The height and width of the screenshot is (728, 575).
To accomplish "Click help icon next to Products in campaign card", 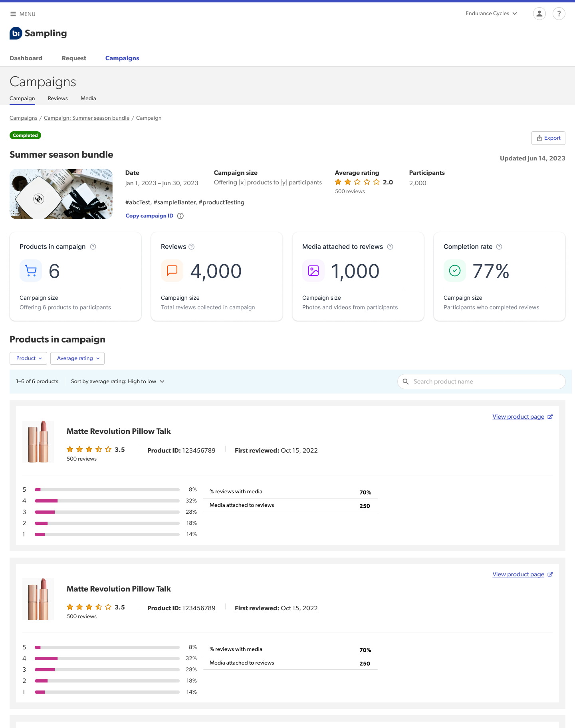I will [93, 247].
